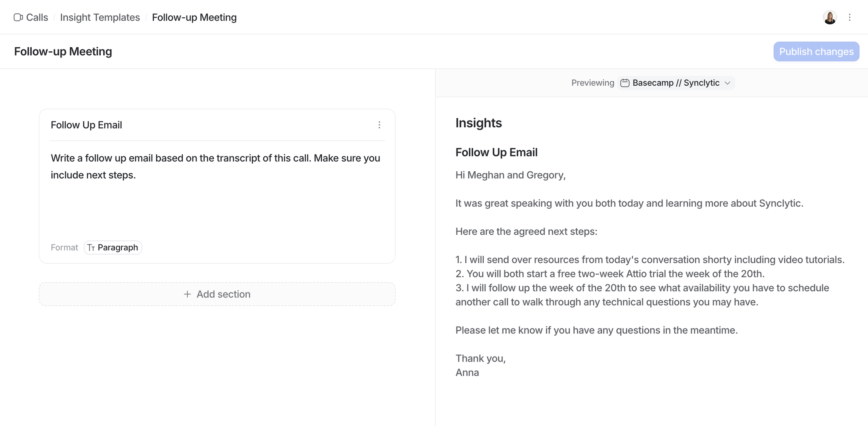Click the Calls video camera icon

(x=18, y=17)
